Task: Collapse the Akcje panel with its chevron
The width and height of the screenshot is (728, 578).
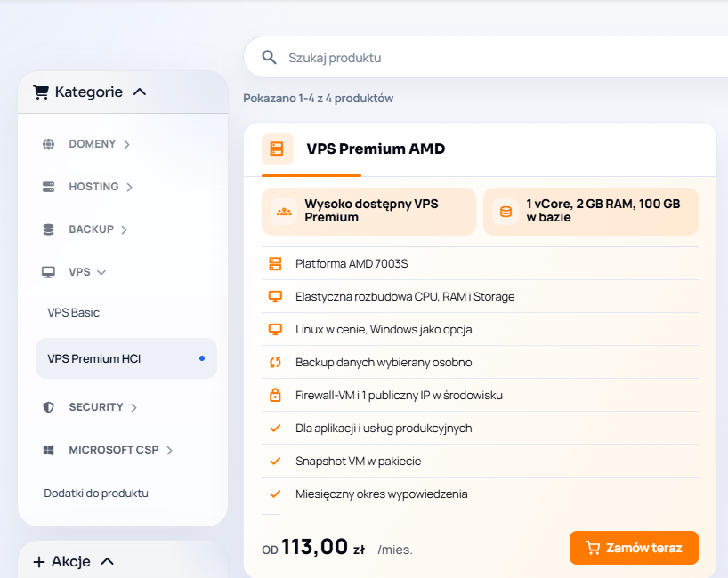Action: tap(108, 562)
